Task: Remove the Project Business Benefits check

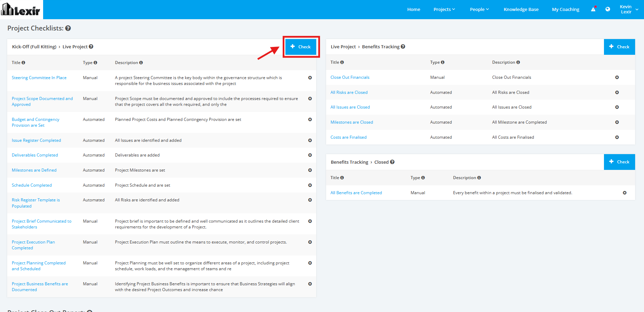Action: tap(310, 284)
